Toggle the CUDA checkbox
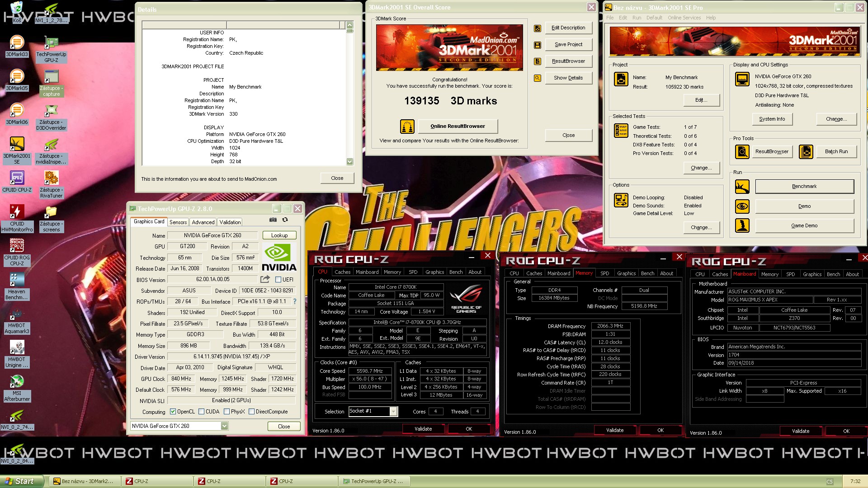 coord(201,412)
